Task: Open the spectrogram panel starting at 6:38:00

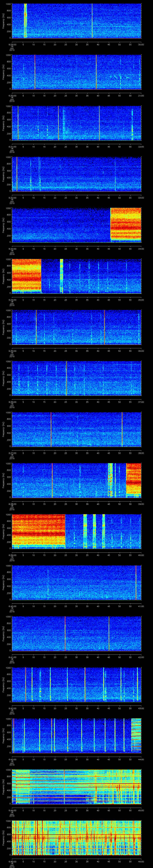Action: [x=77, y=480]
